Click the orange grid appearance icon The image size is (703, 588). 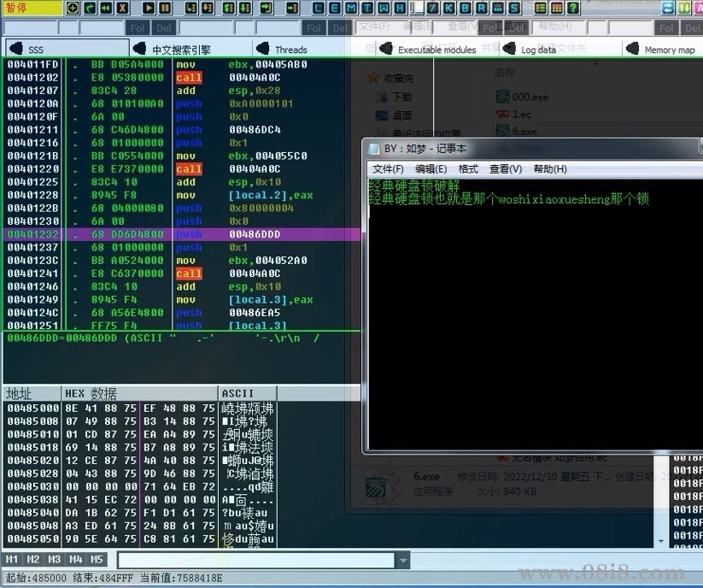(x=557, y=8)
